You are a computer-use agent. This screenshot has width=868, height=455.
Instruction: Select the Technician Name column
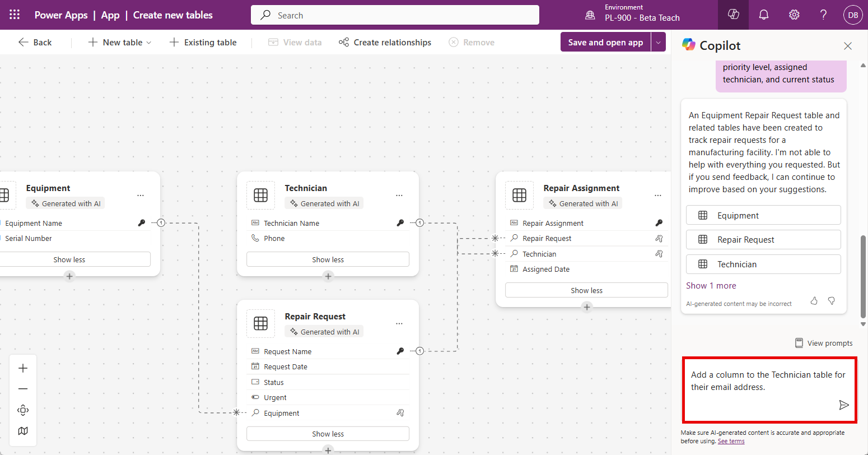coord(328,223)
